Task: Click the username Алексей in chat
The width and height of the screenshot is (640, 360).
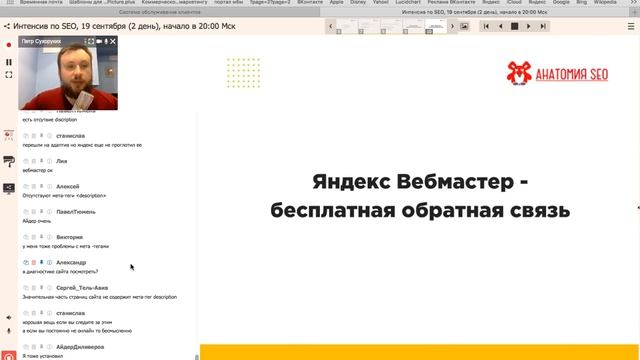Action: 67,187
